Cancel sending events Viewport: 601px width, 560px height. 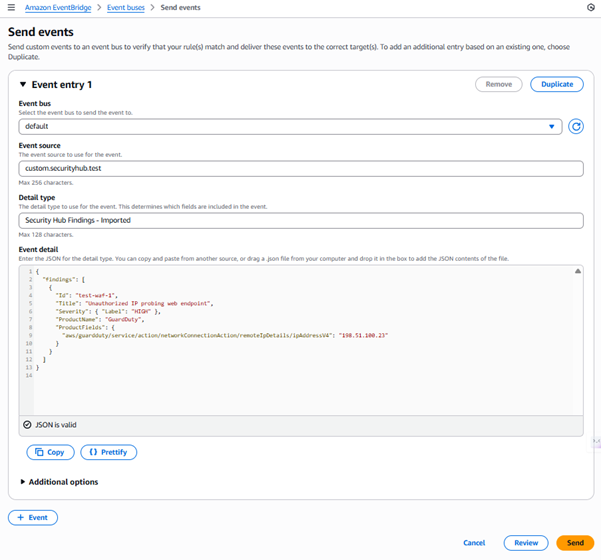[474, 543]
